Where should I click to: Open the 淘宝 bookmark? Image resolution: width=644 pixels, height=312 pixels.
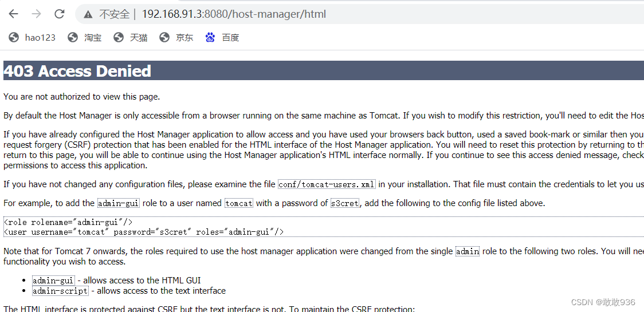(93, 37)
